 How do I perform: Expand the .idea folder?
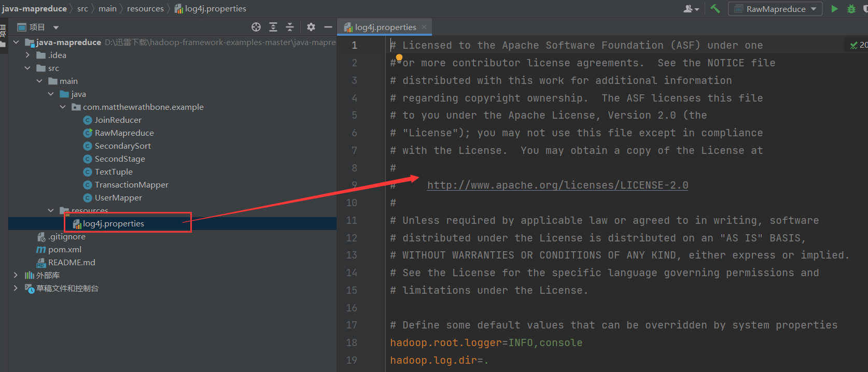[x=28, y=55]
